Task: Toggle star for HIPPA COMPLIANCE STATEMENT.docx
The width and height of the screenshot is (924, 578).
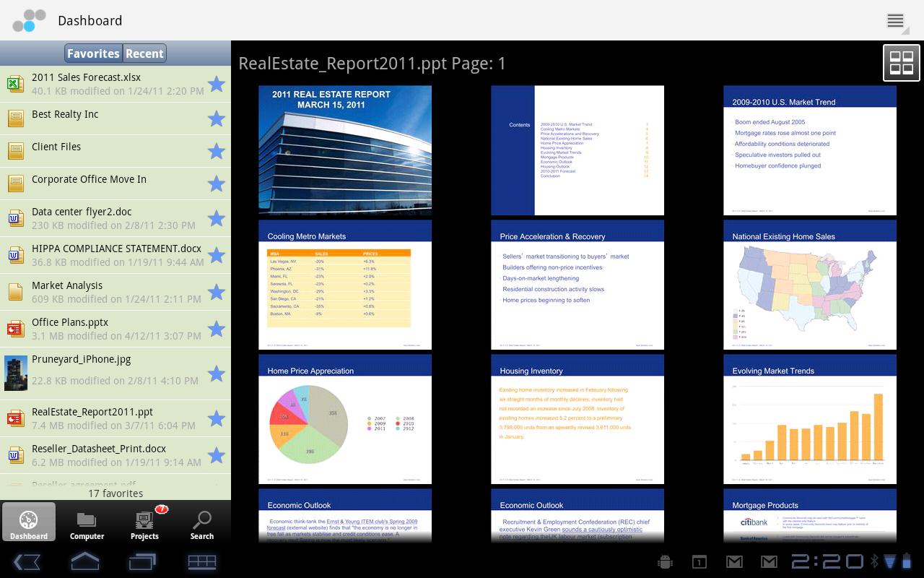Action: (x=216, y=254)
